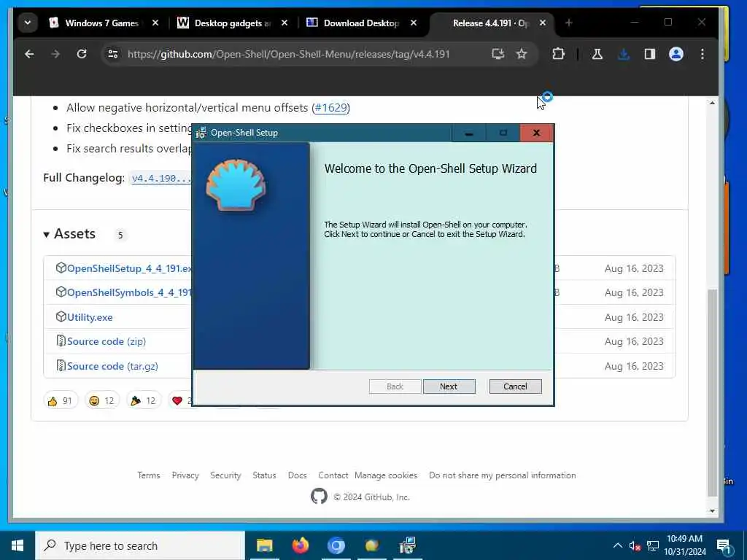Image resolution: width=747 pixels, height=560 pixels.
Task: Open Security footer link
Action: pos(226,475)
